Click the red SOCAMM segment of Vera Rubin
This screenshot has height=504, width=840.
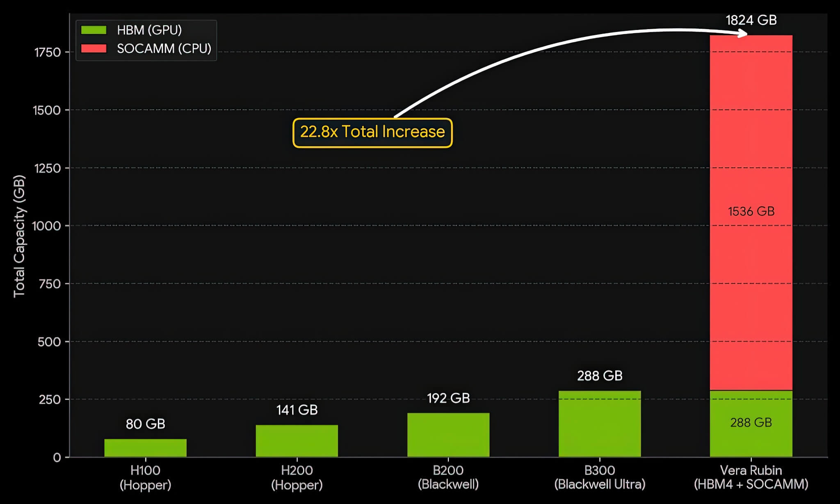click(751, 287)
